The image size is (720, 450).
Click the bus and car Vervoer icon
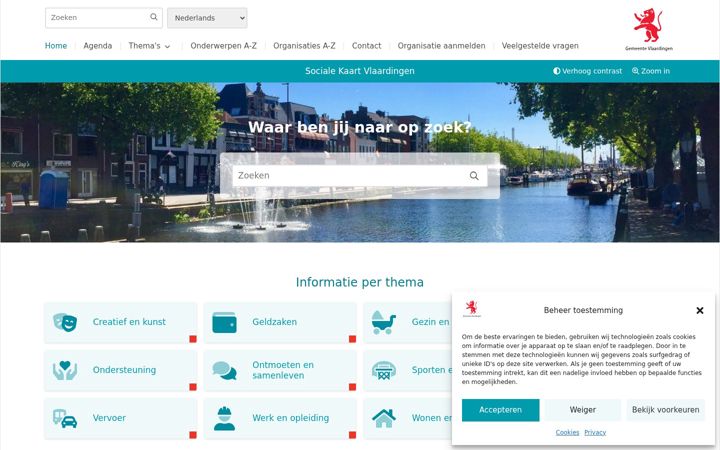[65, 418]
